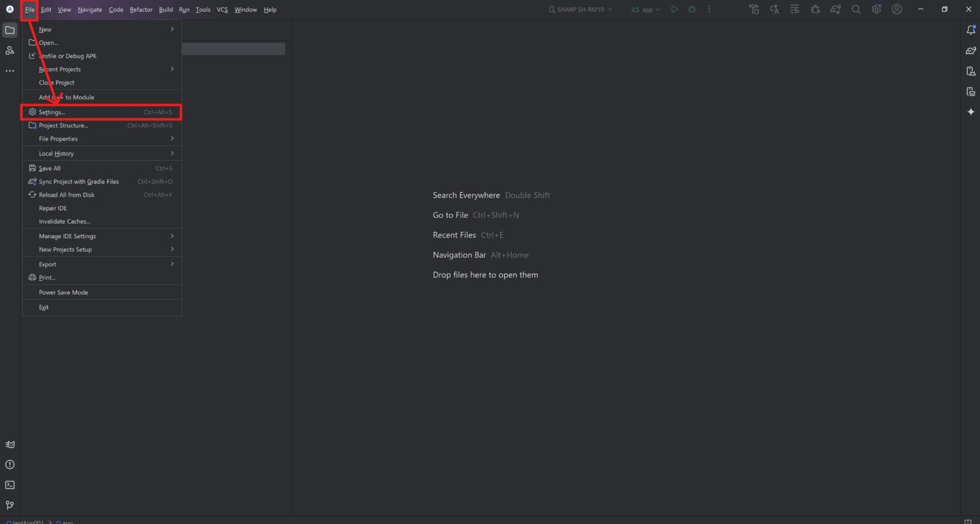Toggle Power Save Mode in File menu
980x524 pixels.
tap(63, 292)
